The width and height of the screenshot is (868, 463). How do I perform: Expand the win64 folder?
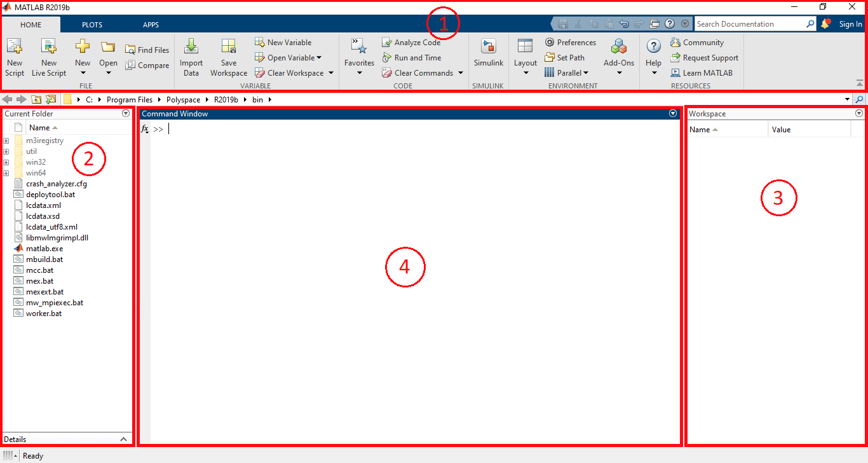[x=6, y=173]
